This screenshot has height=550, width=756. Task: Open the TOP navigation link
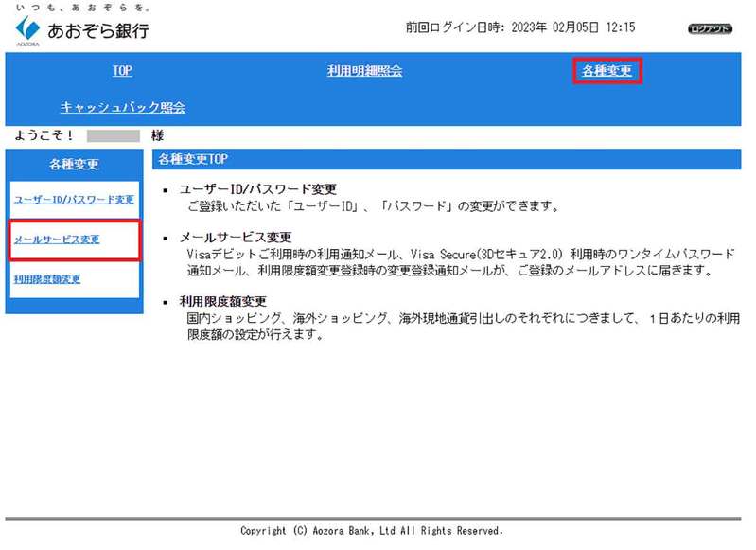click(x=122, y=71)
